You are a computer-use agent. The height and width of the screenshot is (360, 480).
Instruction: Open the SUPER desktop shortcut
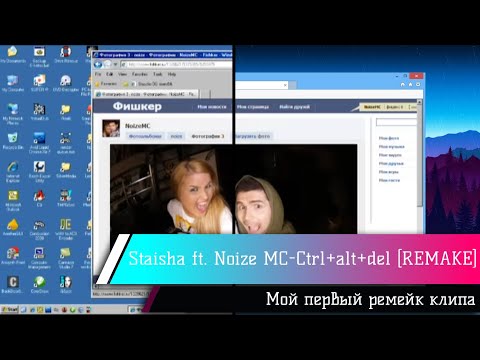(39, 83)
